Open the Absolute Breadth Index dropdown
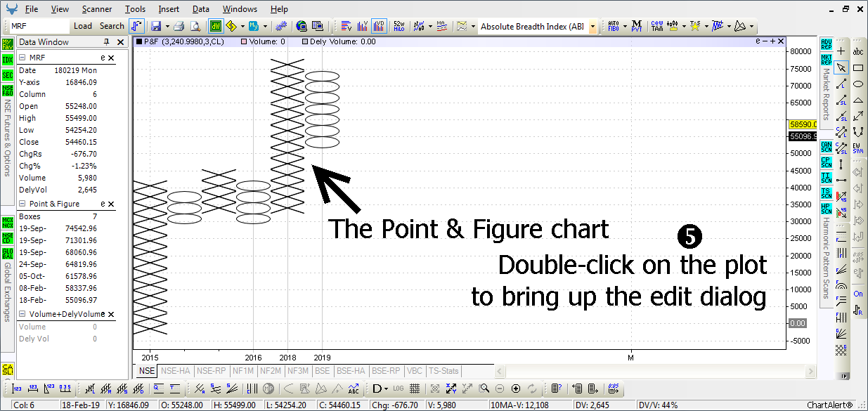The height and width of the screenshot is (411, 868). pyautogui.click(x=593, y=27)
